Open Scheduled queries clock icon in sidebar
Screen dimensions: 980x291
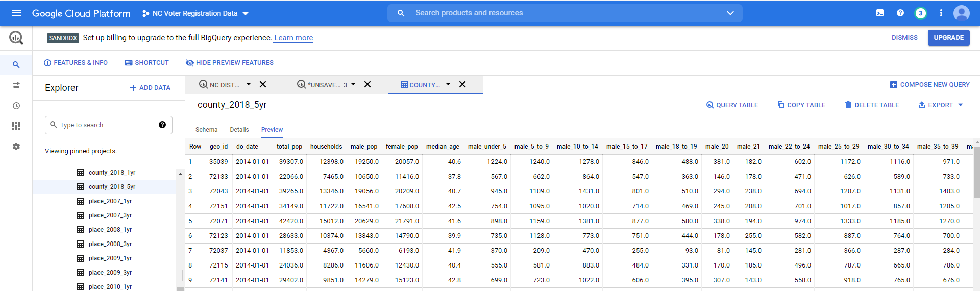[x=16, y=106]
